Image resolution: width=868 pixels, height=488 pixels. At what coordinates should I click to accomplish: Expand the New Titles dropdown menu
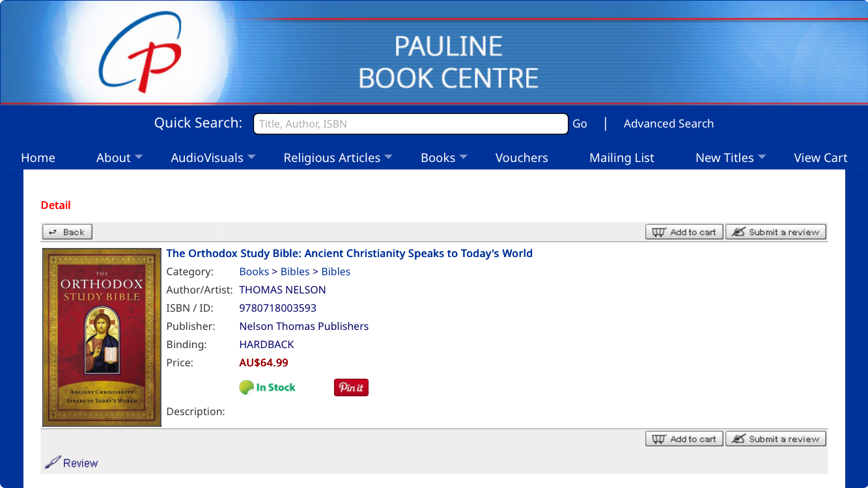[x=731, y=157]
